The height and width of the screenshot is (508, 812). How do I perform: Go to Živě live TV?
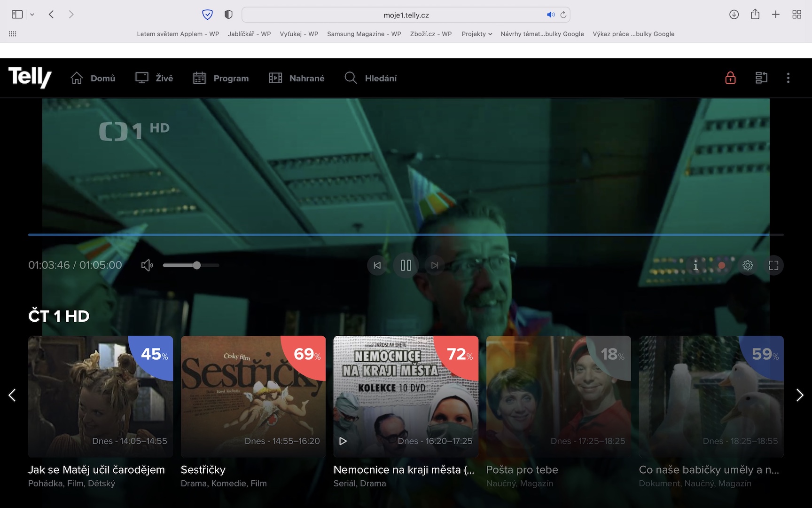154,78
